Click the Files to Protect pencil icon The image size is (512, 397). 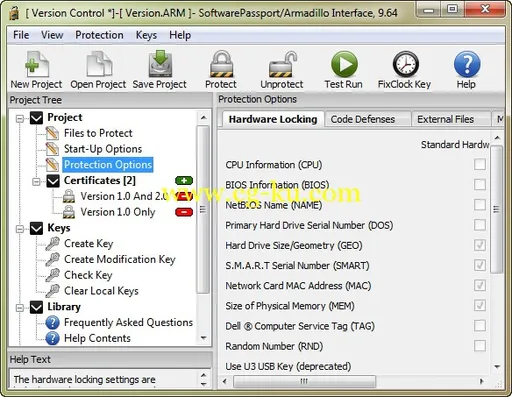point(52,133)
